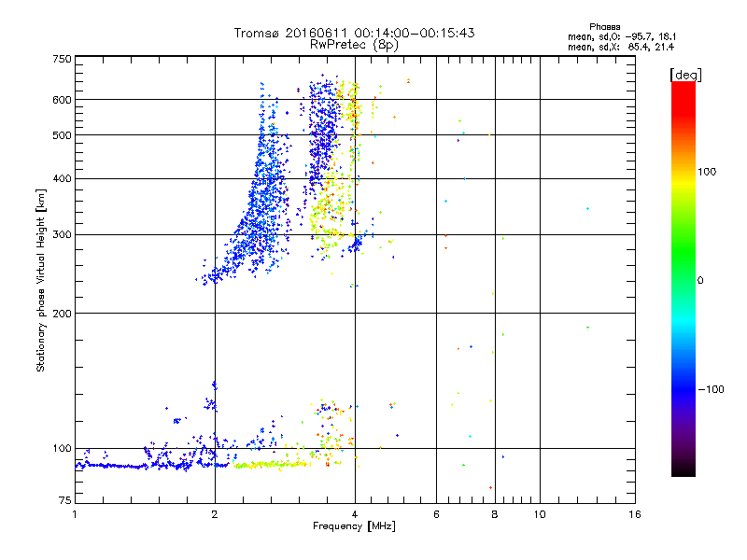Click the 'mean, sd,X: 85.4, 21.4' line

point(620,47)
